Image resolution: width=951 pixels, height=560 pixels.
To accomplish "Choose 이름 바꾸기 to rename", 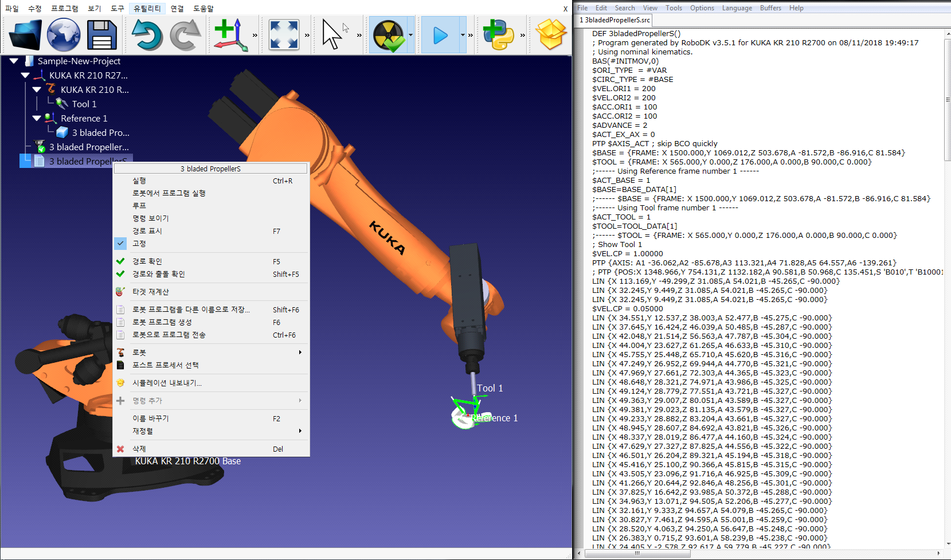I will [x=211, y=418].
